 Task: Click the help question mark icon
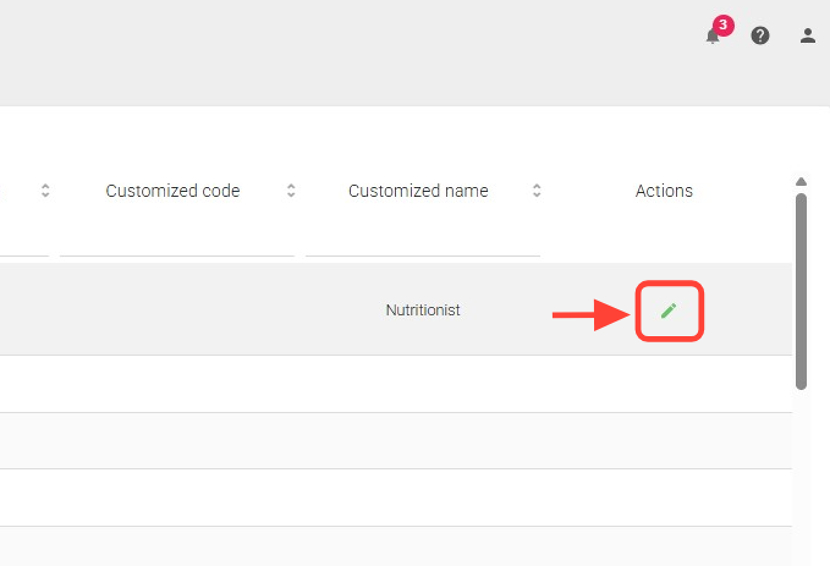point(760,36)
